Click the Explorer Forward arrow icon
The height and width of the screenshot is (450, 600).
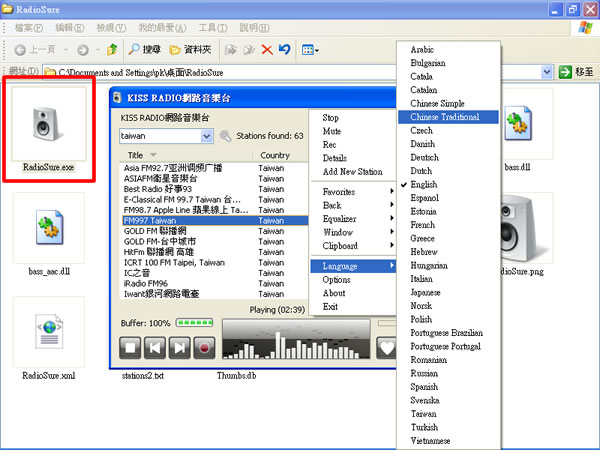(x=83, y=50)
